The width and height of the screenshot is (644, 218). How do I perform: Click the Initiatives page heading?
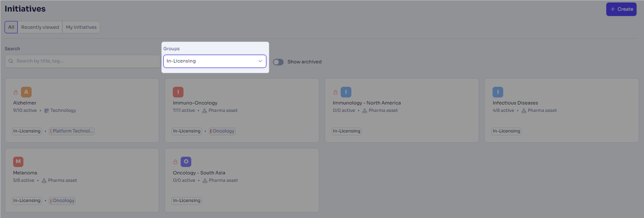25,9
